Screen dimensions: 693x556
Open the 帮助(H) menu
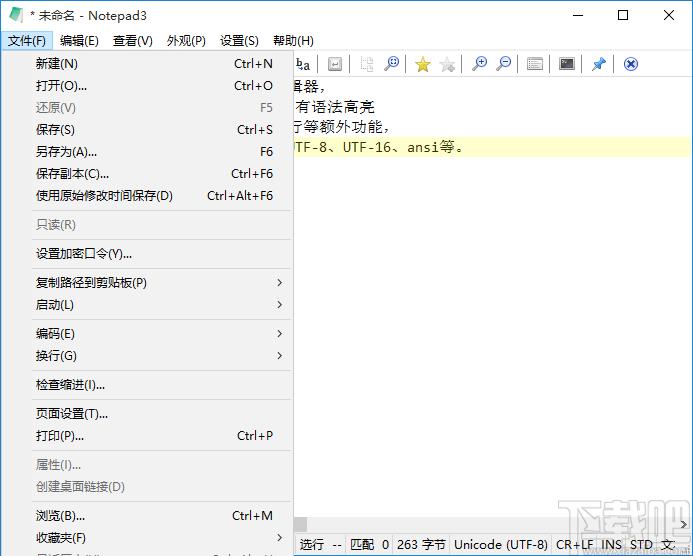pos(293,41)
